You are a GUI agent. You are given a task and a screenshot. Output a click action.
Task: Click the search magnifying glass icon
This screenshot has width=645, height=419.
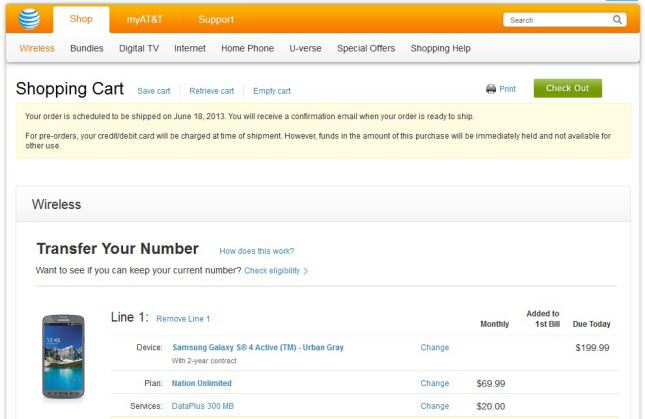click(618, 20)
